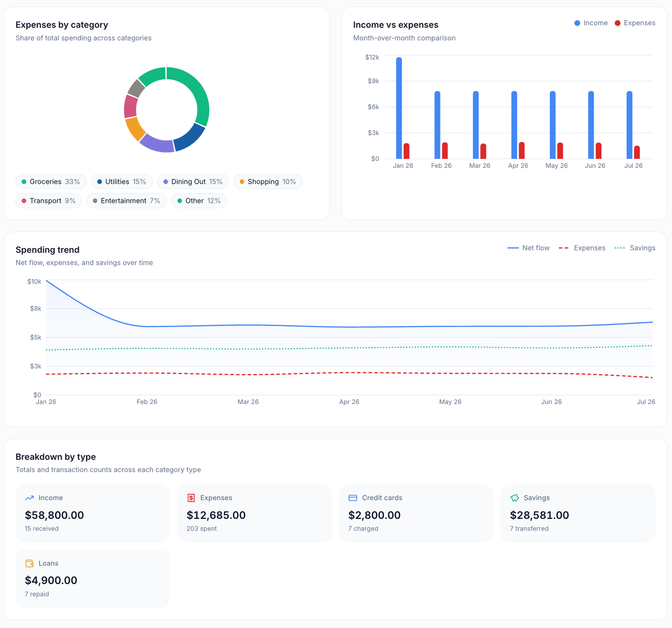
Task: Click "Month-over-month comparison" subtitle
Action: point(404,38)
